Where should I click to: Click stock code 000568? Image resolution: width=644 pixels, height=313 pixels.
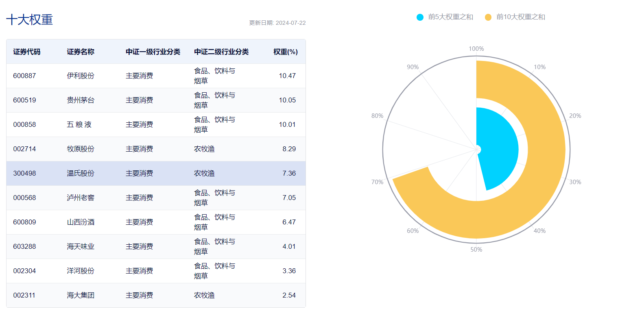[24, 198]
